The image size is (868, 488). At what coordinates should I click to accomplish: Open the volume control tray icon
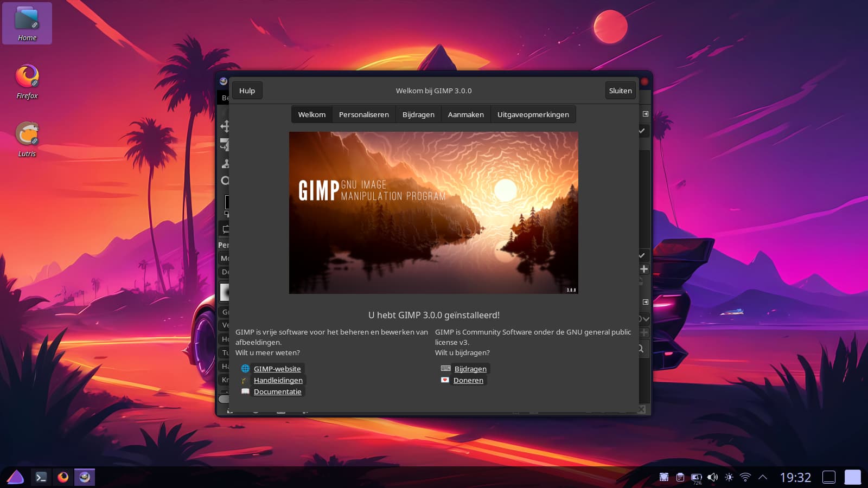coord(713,477)
